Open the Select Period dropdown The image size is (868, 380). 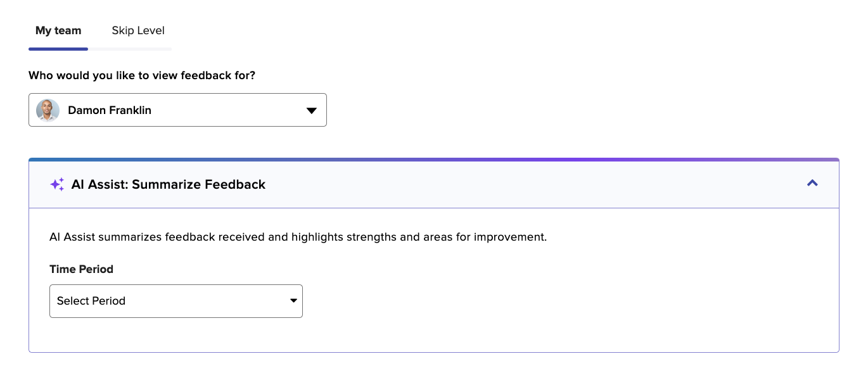coord(176,301)
